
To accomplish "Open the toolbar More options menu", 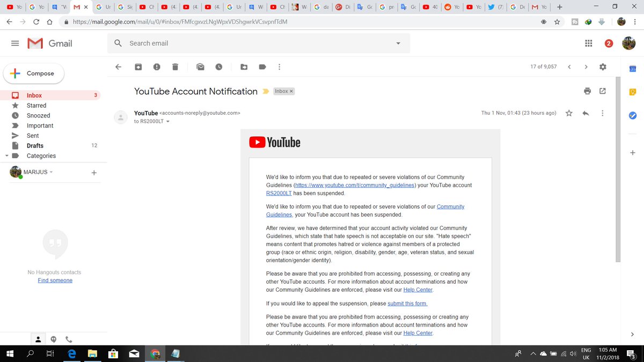I will pos(279,67).
